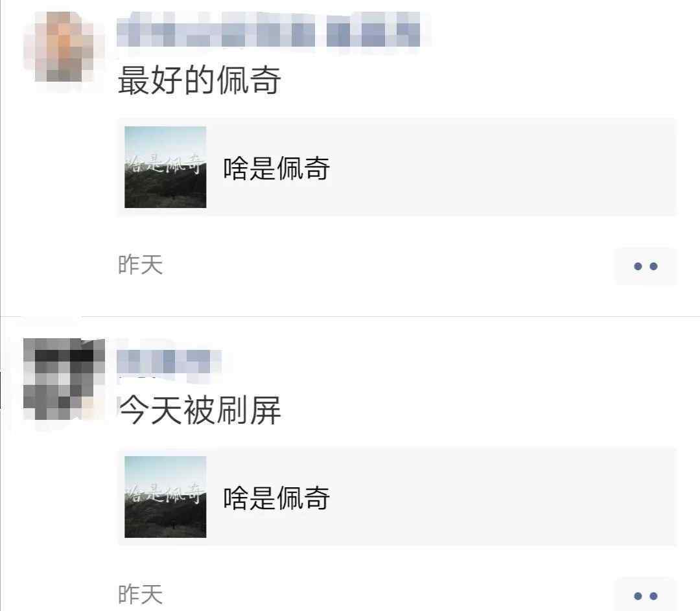Click the thumbnail under 今天被刷屏 post
This screenshot has width=700, height=611.
click(165, 497)
